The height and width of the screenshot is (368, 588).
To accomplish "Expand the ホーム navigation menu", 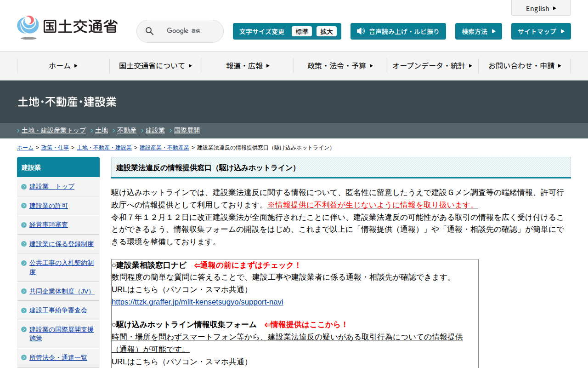I will [x=63, y=66].
